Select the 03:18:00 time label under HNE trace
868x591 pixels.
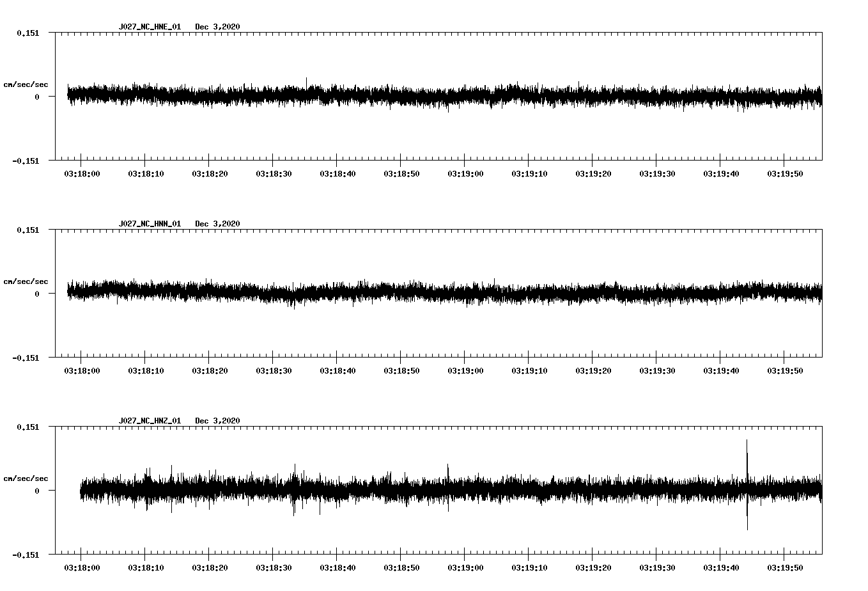(82, 172)
